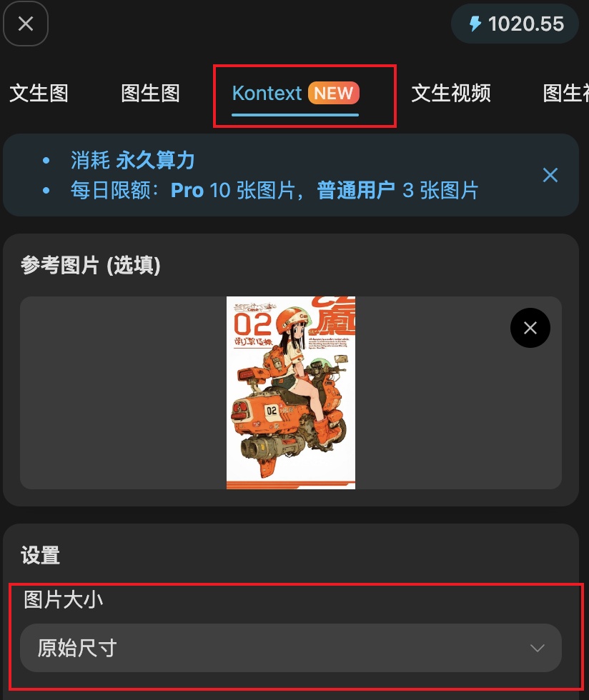
Task: Remove the uploaded reference image
Action: [x=530, y=328]
